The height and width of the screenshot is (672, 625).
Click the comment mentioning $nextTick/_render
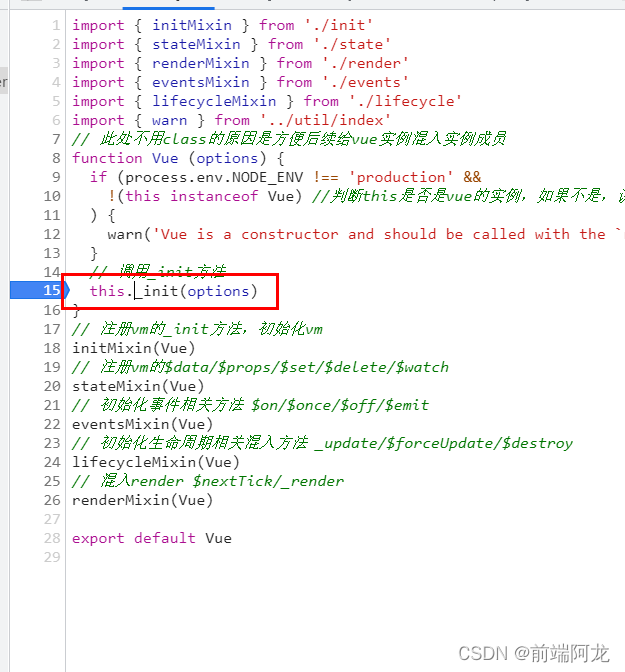coord(208,481)
